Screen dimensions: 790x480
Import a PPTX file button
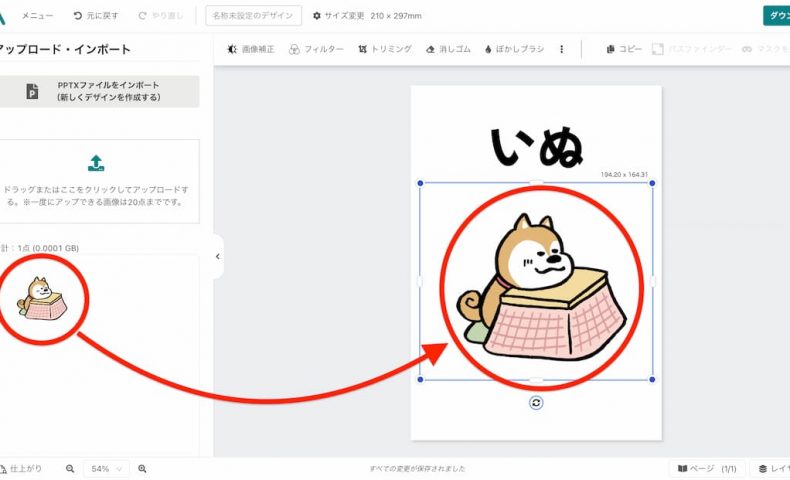click(x=98, y=91)
